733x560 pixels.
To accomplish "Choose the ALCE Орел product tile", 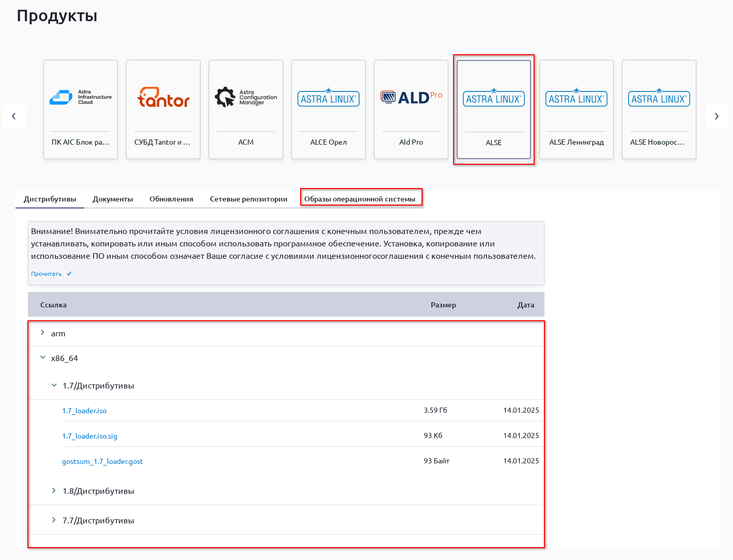I will 329,110.
